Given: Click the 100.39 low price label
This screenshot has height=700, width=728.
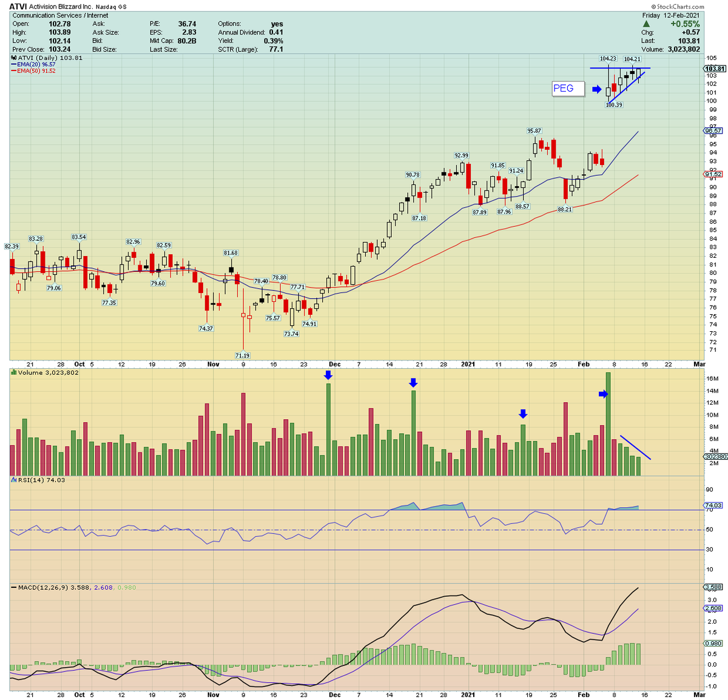Looking at the screenshot, I should click(x=614, y=105).
